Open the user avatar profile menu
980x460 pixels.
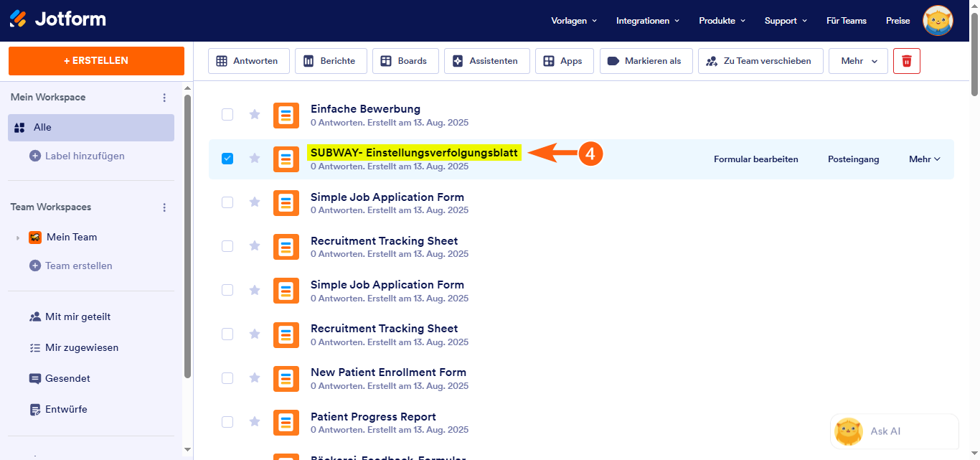pos(938,21)
